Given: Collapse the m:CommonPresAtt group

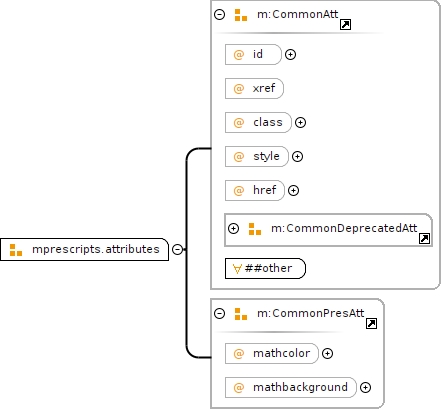Looking at the screenshot, I should point(219,314).
